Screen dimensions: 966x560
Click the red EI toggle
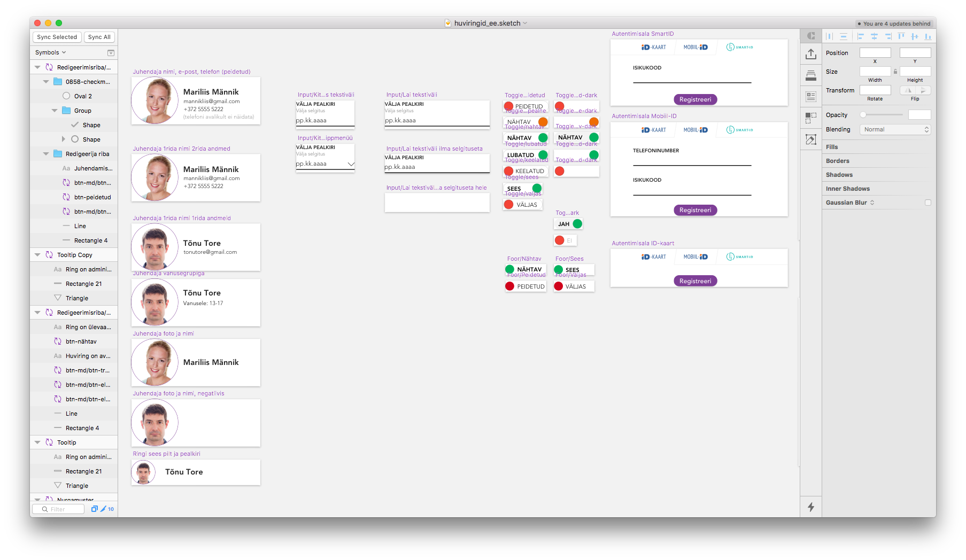click(x=565, y=240)
